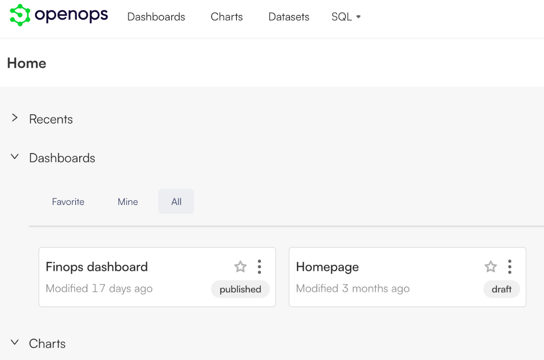
Task: Star the Homepage dashboard
Action: 491,267
